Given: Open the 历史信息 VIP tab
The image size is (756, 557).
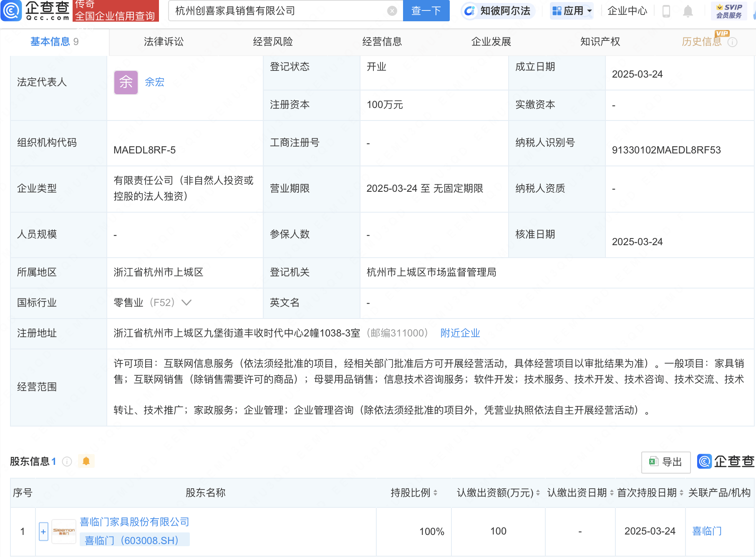Looking at the screenshot, I should [x=702, y=42].
